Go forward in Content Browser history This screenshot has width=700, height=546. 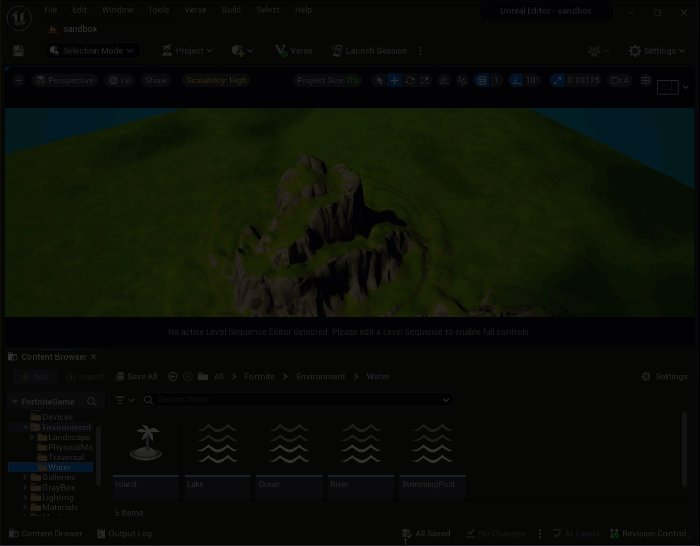click(188, 377)
